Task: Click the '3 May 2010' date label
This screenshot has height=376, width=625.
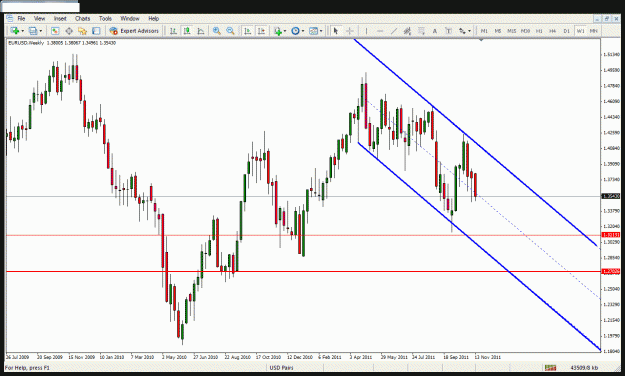Action: 174,357
